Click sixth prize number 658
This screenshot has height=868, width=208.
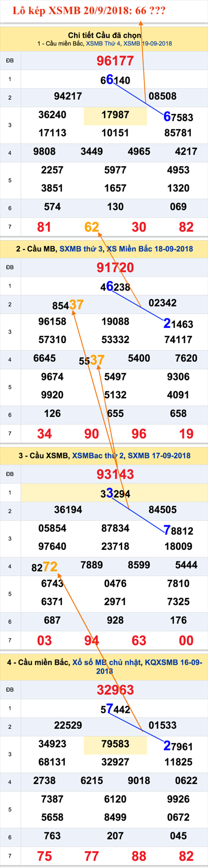point(178,413)
